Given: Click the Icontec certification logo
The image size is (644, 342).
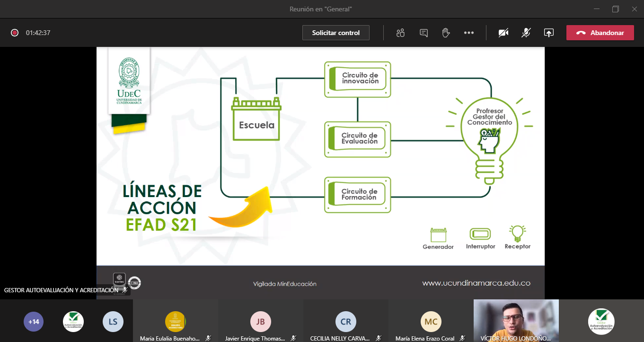Looking at the screenshot, I should [119, 279].
